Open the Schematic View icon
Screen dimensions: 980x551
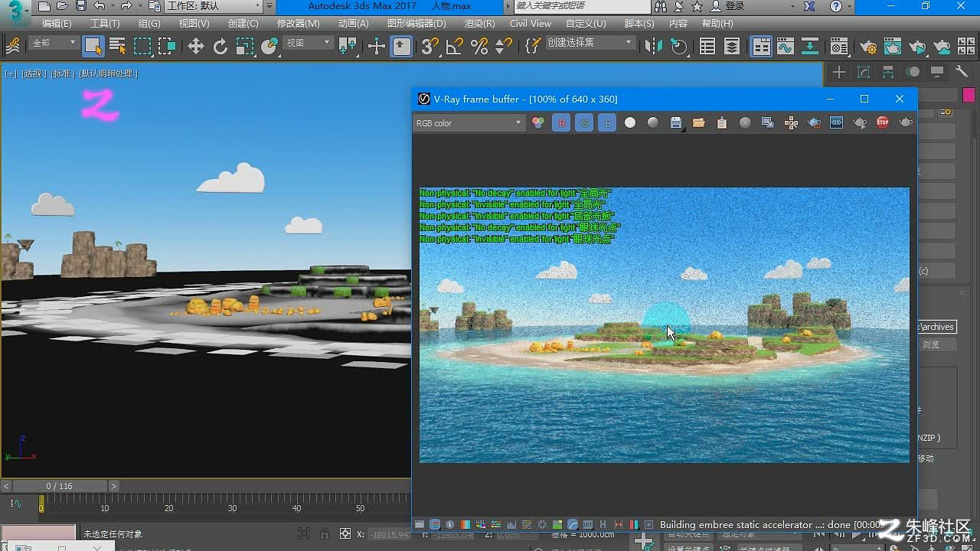[x=810, y=47]
